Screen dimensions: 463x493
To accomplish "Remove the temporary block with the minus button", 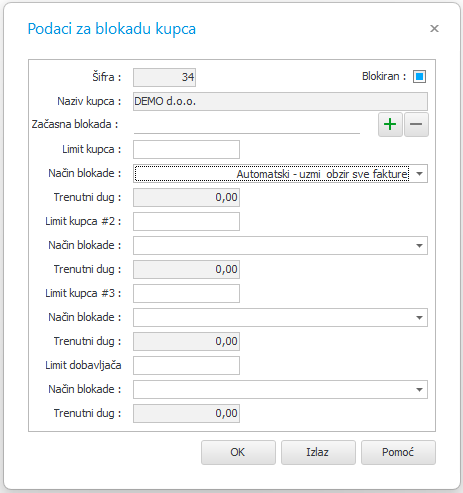I will pos(416,124).
